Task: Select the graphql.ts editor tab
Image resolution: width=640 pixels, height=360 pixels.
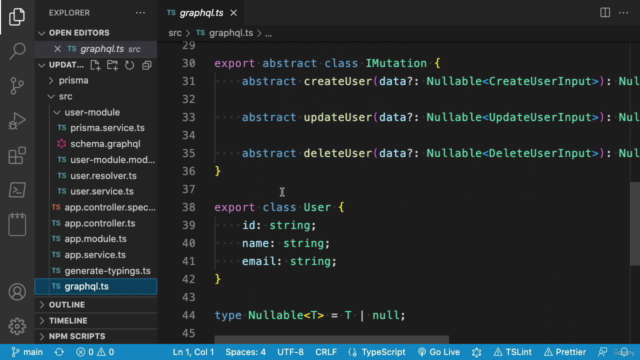Action: [201, 13]
